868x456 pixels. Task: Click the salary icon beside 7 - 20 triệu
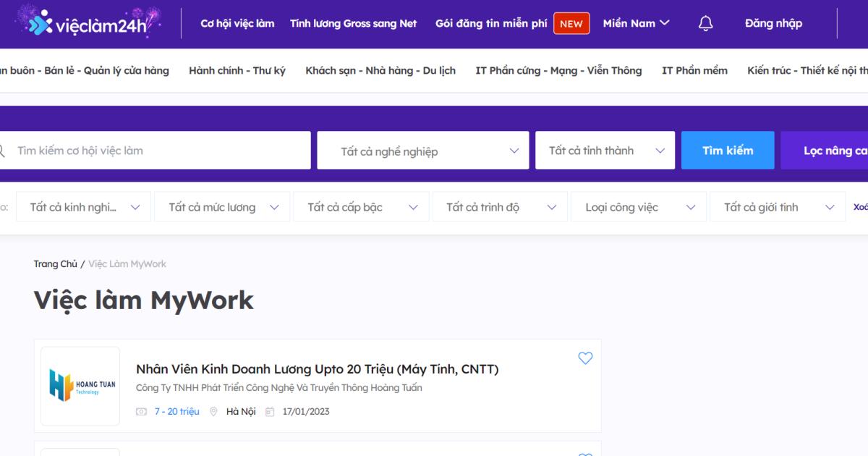click(x=141, y=412)
